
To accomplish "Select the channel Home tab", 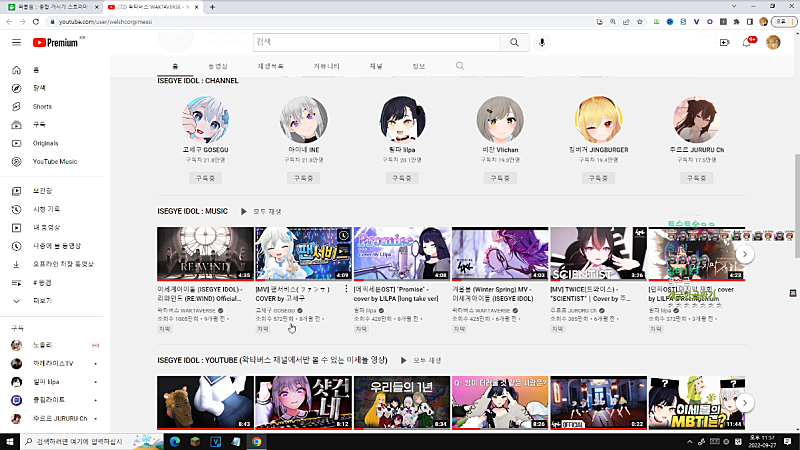I will [175, 66].
